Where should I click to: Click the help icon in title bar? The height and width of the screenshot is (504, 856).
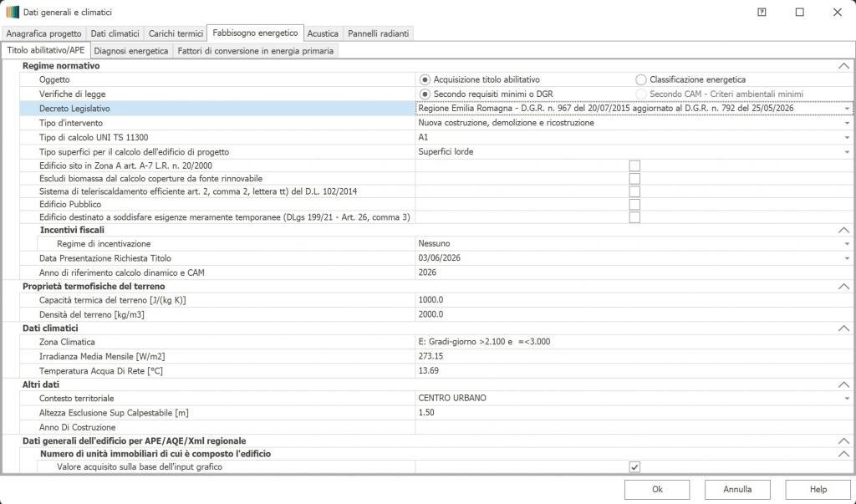coord(762,12)
